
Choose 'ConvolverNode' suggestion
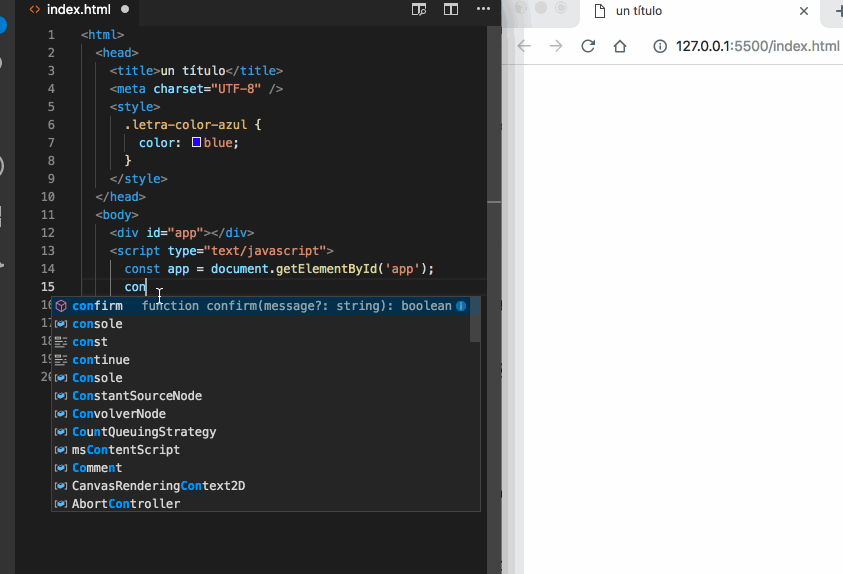260,414
